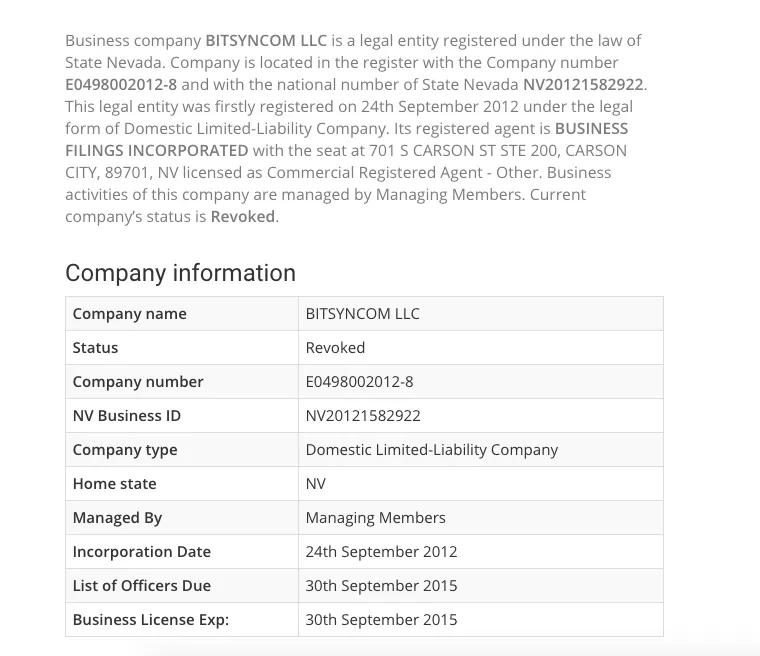760x656 pixels.
Task: Select the BITSYNCOM LLC table value cell
Action: (362, 314)
